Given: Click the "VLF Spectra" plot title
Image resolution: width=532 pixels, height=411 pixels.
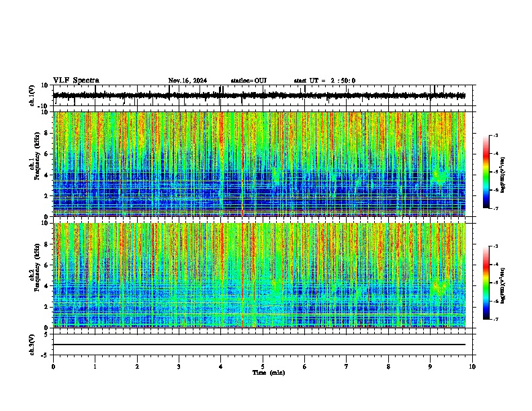Looking at the screenshot, I should point(76,81).
